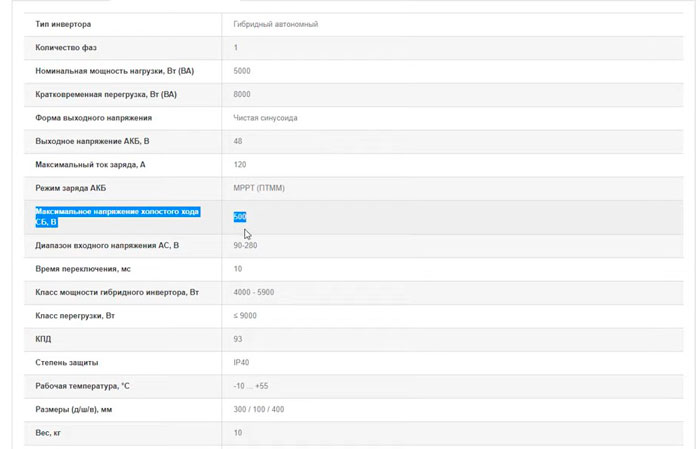Click the 'Чистая синусоида' value
700x449 pixels.
[265, 118]
